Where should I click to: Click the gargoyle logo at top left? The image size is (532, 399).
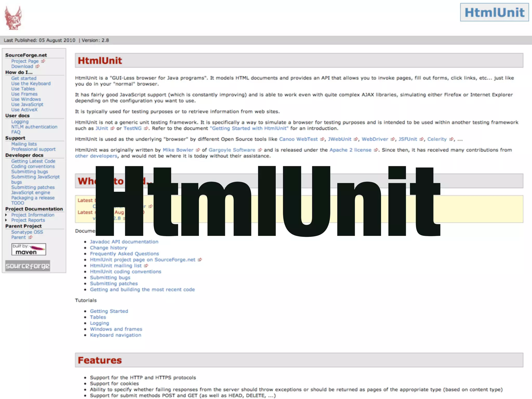[13, 18]
